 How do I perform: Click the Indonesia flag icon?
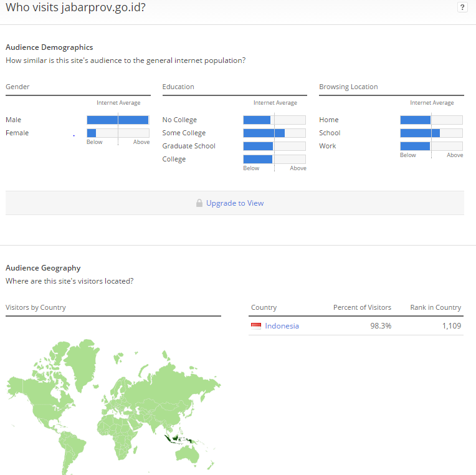256,326
